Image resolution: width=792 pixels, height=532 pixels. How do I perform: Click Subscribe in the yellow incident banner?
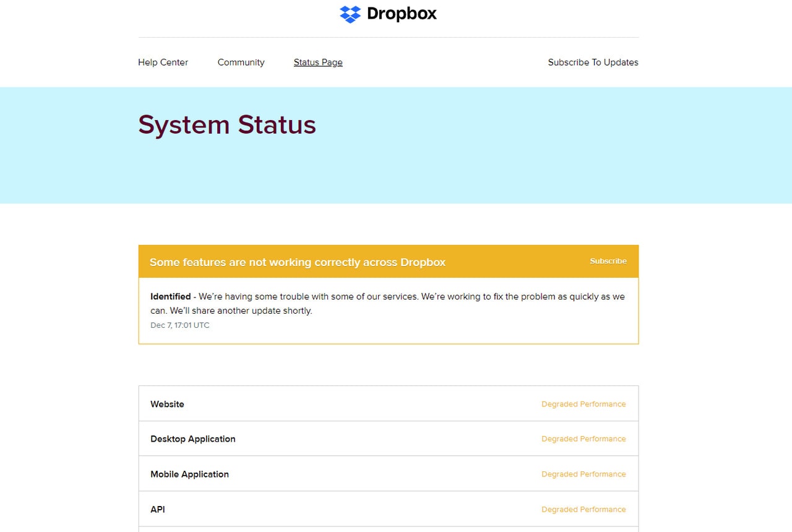608,261
